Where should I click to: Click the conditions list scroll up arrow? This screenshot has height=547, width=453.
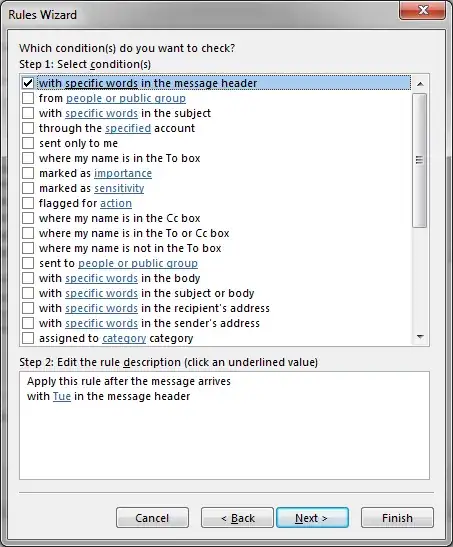click(420, 84)
